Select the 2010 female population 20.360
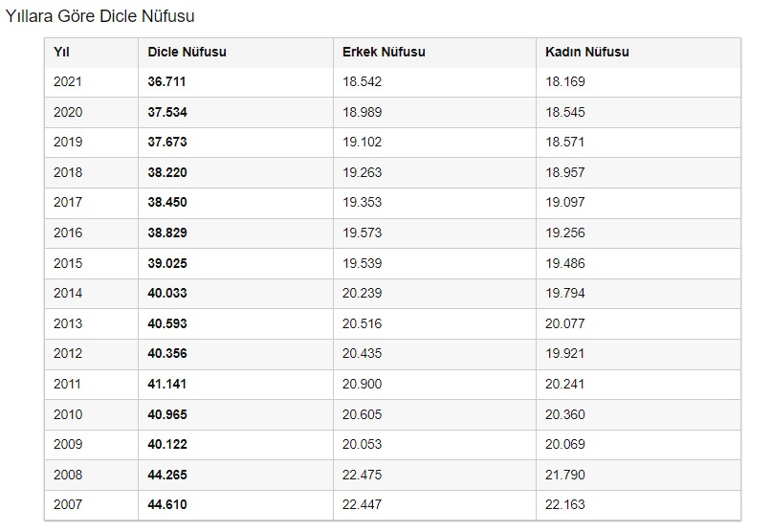This screenshot has height=532, width=771. click(x=564, y=414)
